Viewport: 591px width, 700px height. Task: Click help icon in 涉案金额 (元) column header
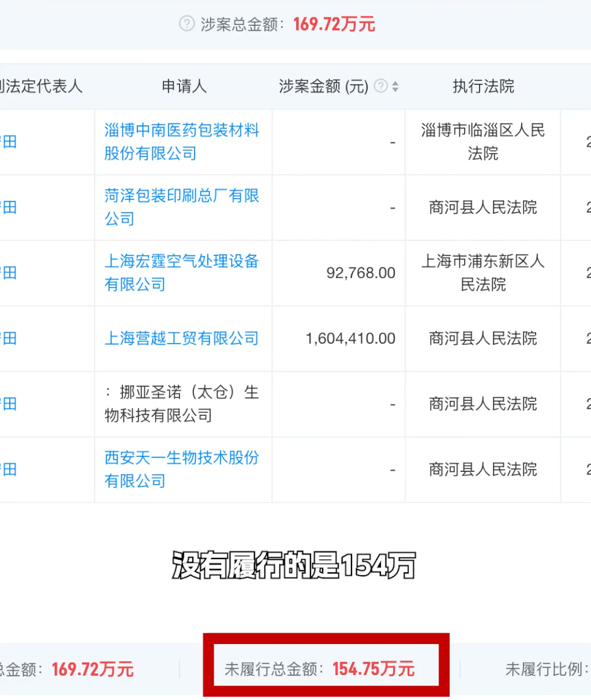380,86
